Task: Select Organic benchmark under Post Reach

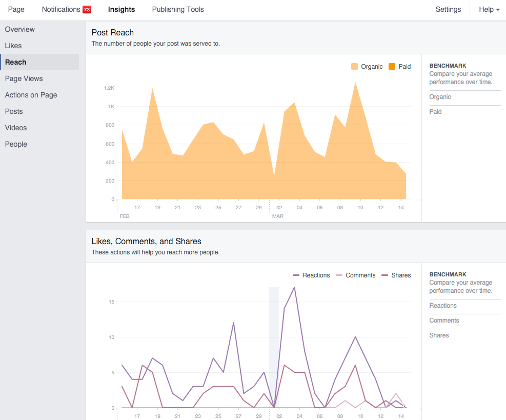Action: (440, 97)
